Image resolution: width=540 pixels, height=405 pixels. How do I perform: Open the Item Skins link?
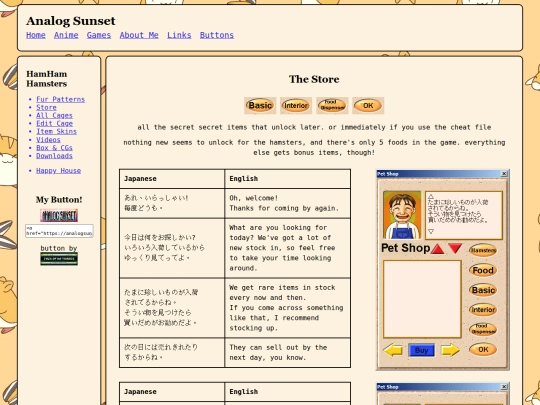pos(56,132)
